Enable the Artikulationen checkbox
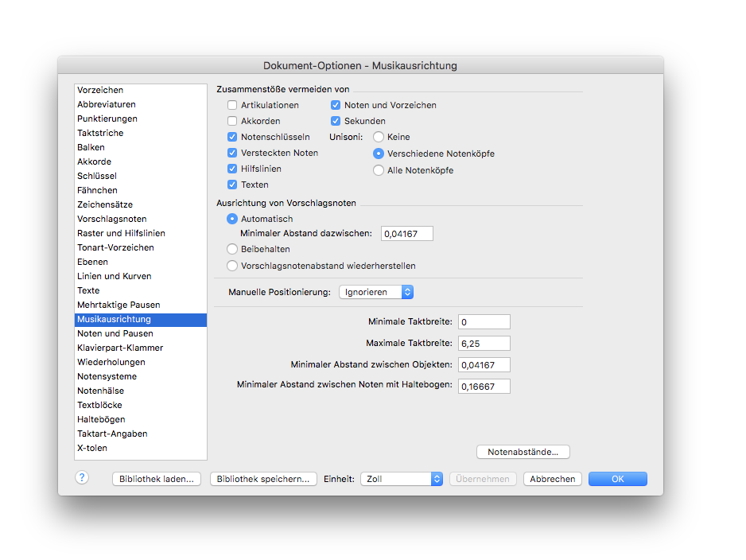 [232, 105]
